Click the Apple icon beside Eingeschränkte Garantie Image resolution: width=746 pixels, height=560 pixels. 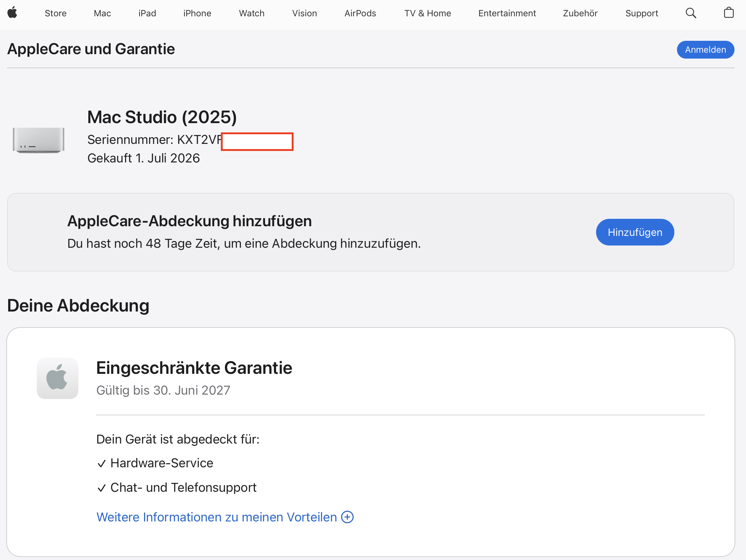point(58,378)
